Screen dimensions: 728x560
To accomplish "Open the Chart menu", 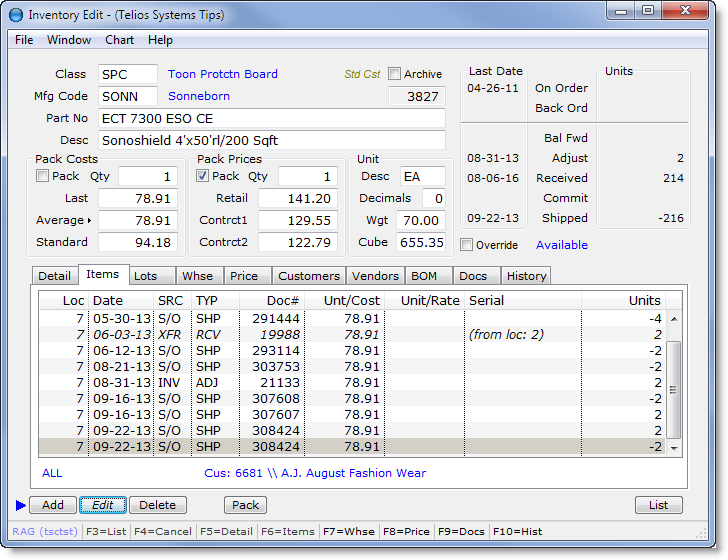I will coord(119,40).
